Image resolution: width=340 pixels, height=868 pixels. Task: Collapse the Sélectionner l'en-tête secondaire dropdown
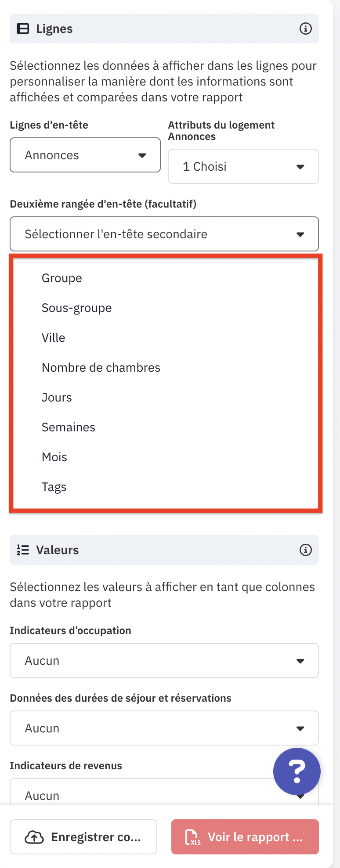(164, 234)
